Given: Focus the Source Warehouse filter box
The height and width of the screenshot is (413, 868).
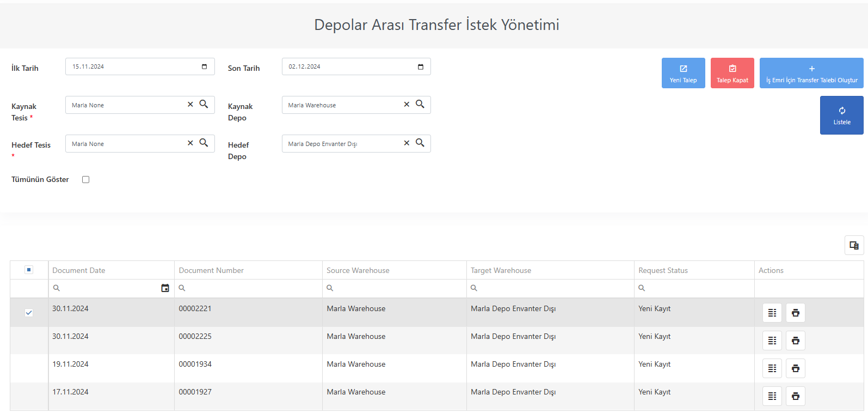Looking at the screenshot, I should click(395, 288).
